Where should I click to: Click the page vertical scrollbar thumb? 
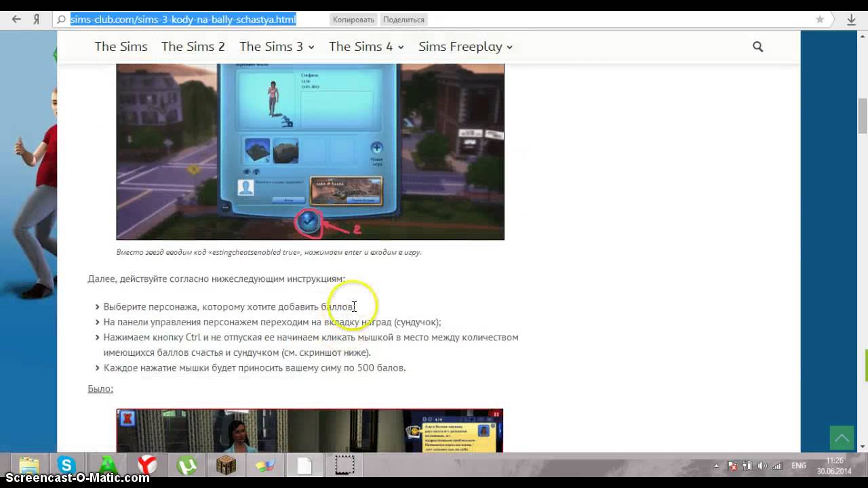[863, 116]
